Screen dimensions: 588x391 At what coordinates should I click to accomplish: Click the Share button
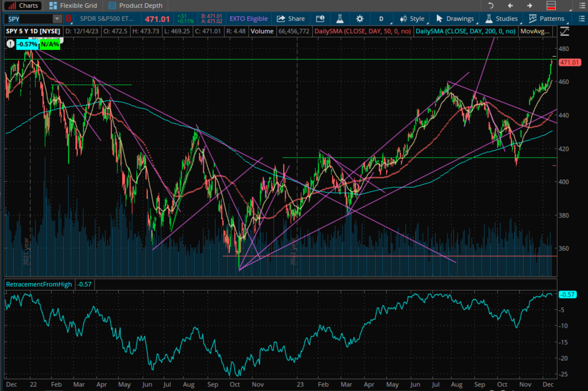291,19
